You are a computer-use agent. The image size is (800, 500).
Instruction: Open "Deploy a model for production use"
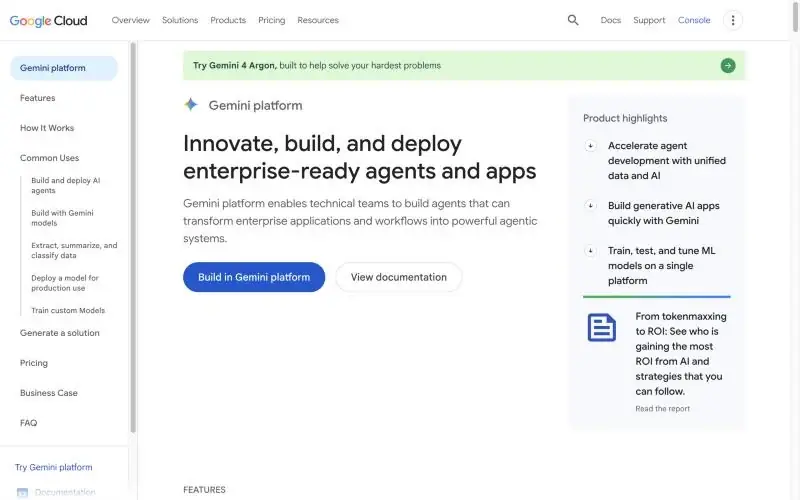65,283
